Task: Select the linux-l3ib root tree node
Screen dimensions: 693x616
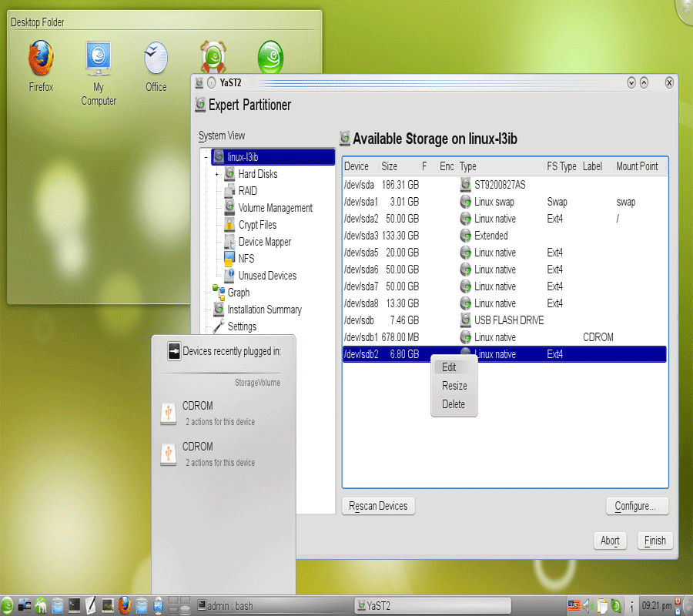Action: click(x=273, y=157)
